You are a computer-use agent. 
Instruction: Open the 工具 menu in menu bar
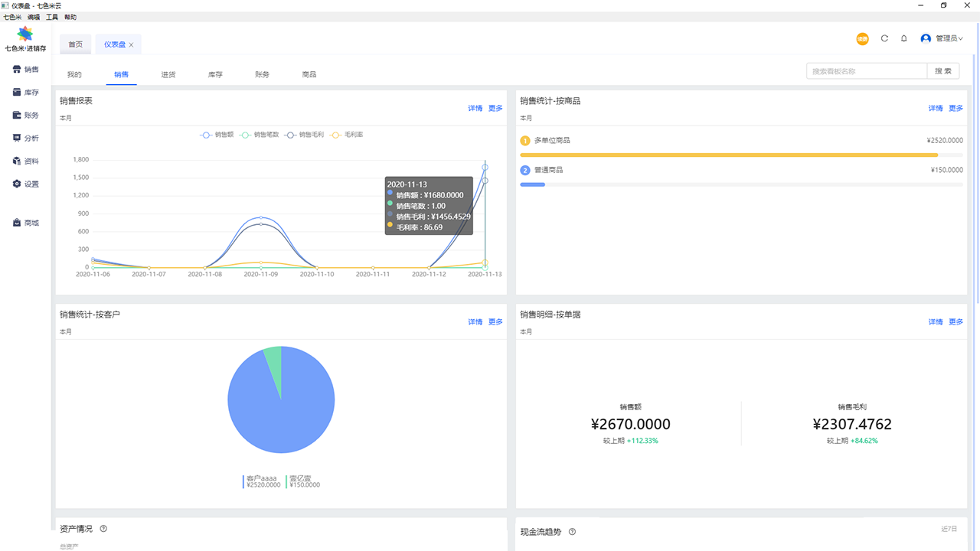click(52, 17)
